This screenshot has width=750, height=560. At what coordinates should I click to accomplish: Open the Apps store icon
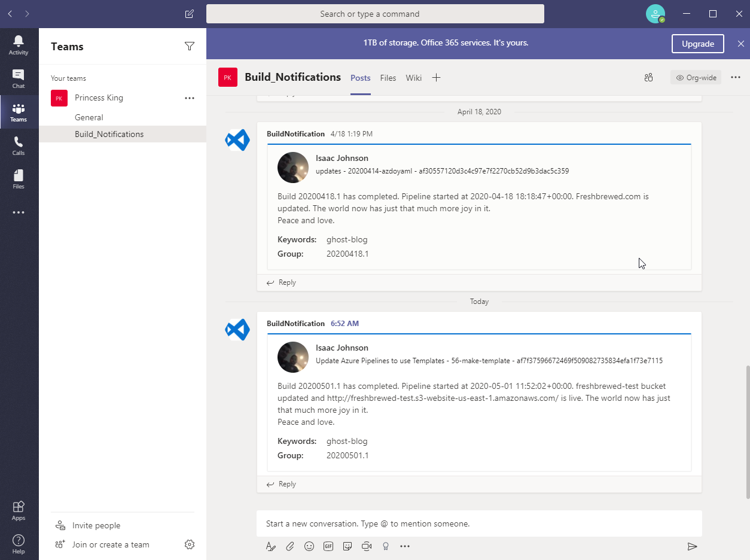pos(19,510)
